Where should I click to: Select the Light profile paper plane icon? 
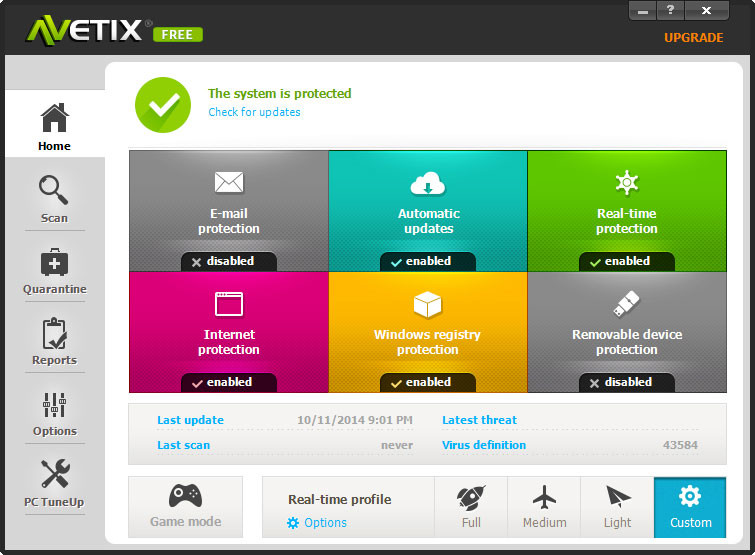click(x=618, y=497)
